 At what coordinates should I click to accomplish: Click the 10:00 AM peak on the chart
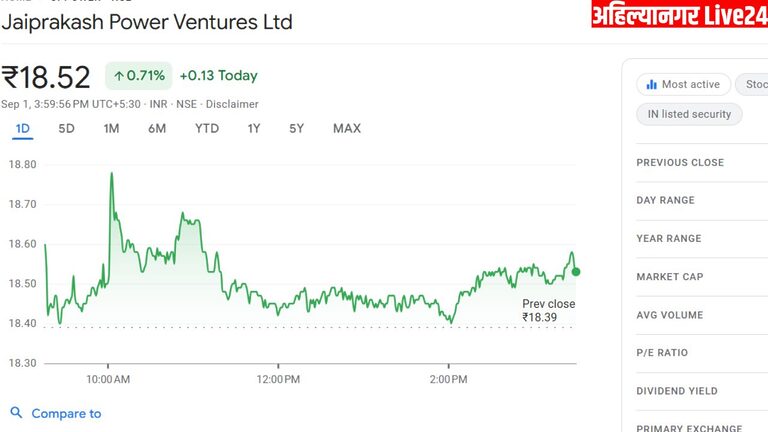coord(111,174)
